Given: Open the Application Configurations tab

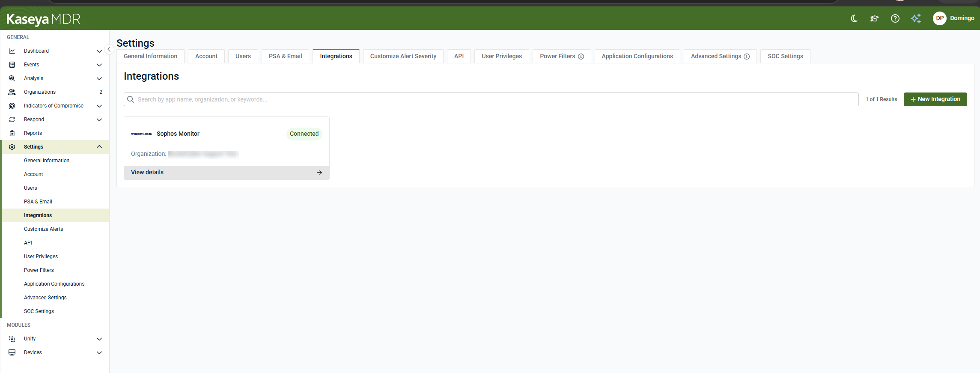Looking at the screenshot, I should 637,56.
